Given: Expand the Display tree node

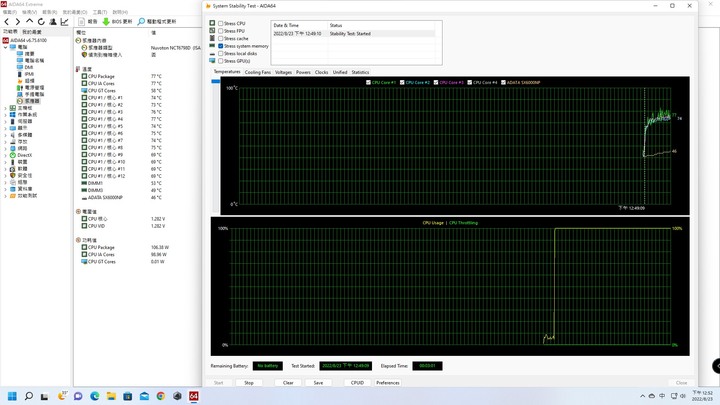Looking at the screenshot, I should click(x=6, y=128).
